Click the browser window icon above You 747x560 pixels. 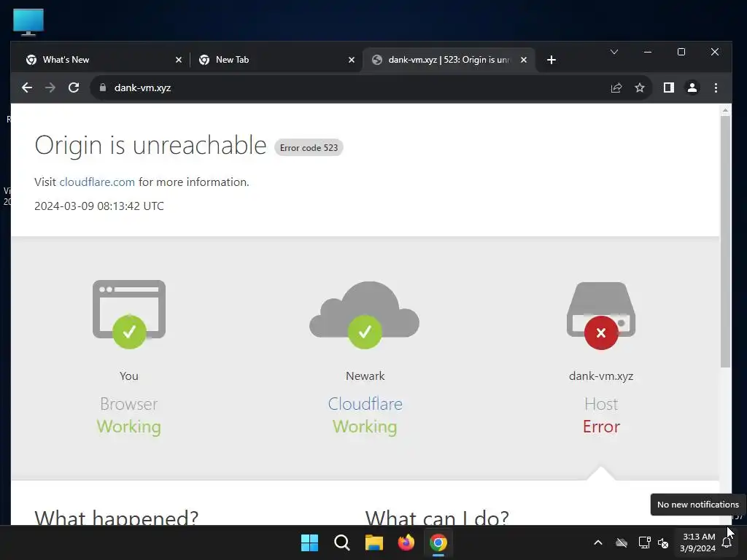[129, 314]
